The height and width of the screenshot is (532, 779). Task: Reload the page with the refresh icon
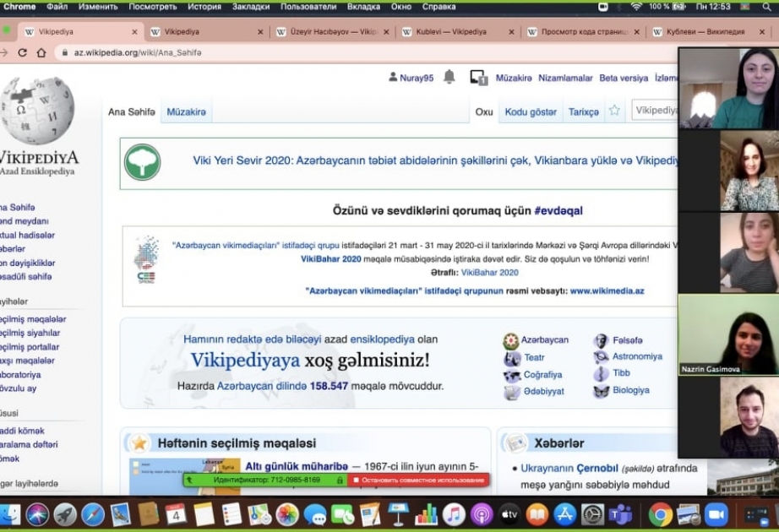click(22, 52)
